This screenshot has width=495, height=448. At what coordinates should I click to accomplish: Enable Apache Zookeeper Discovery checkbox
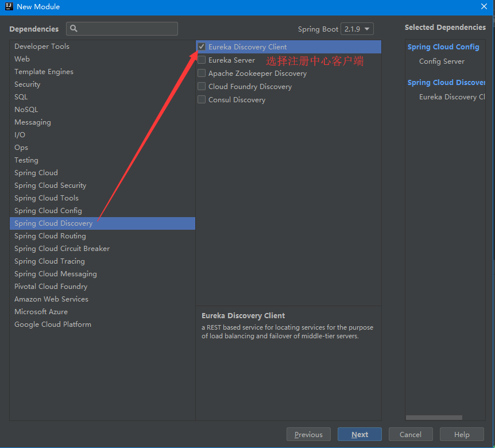point(202,74)
